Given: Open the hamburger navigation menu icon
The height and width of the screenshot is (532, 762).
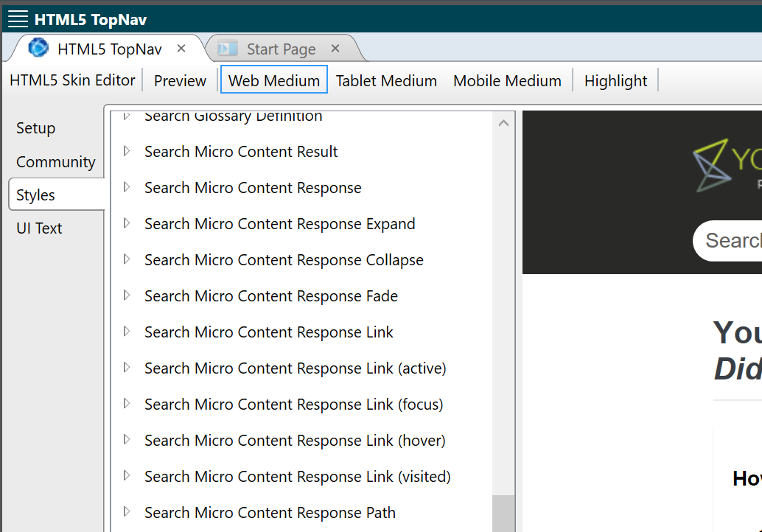Looking at the screenshot, I should (x=17, y=18).
